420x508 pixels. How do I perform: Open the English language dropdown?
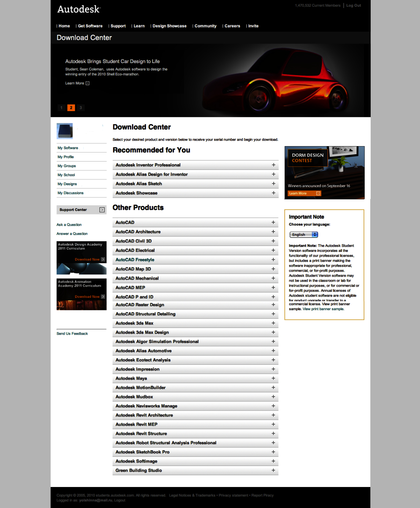(303, 235)
